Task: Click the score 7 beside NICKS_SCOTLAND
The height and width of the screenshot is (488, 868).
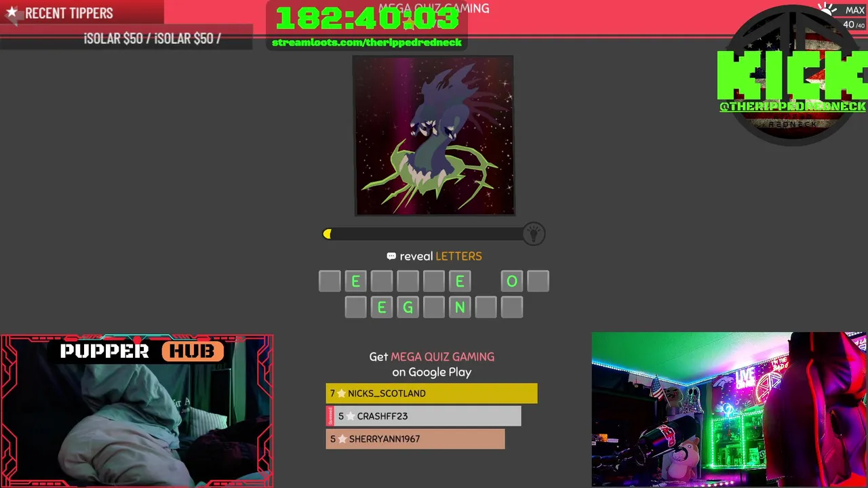Action: click(x=332, y=393)
